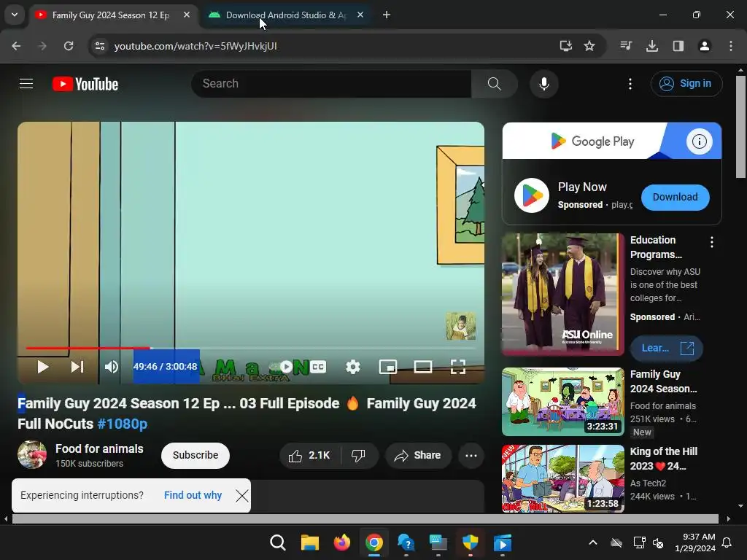Subscribe to Food for animals

[196, 455]
